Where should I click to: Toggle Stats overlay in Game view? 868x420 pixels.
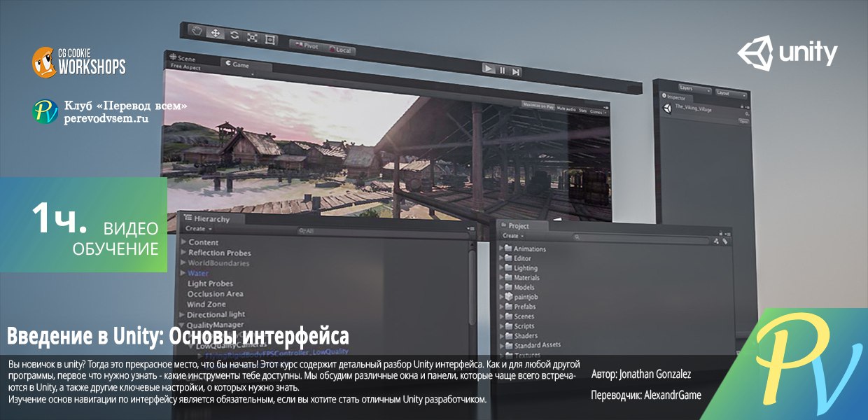[584, 111]
